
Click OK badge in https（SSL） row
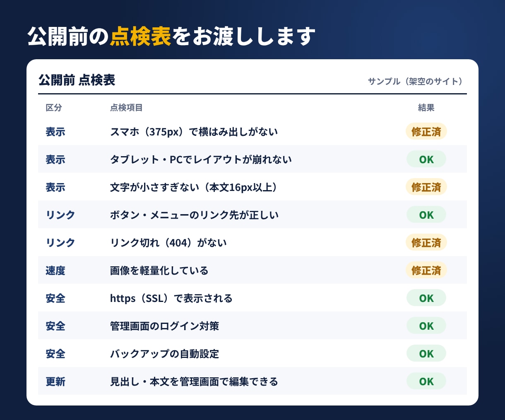click(426, 298)
